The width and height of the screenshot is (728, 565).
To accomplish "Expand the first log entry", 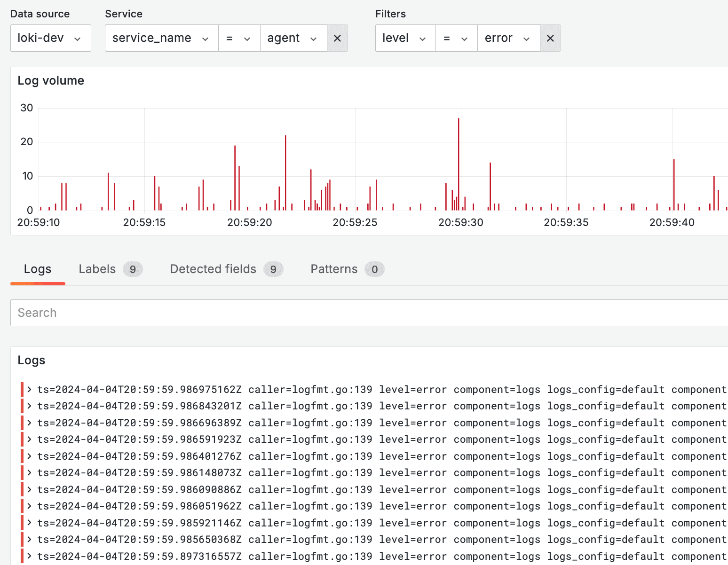I will pos(29,389).
